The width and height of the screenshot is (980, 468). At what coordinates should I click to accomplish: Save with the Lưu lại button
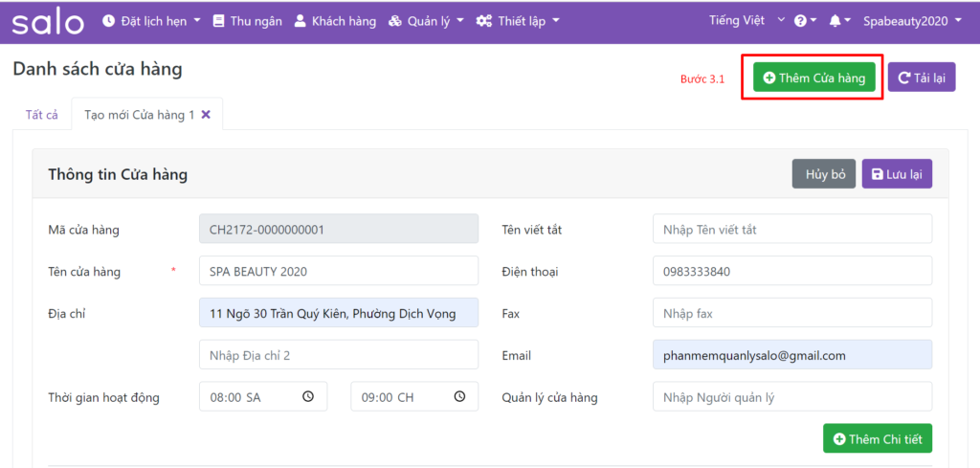click(897, 174)
